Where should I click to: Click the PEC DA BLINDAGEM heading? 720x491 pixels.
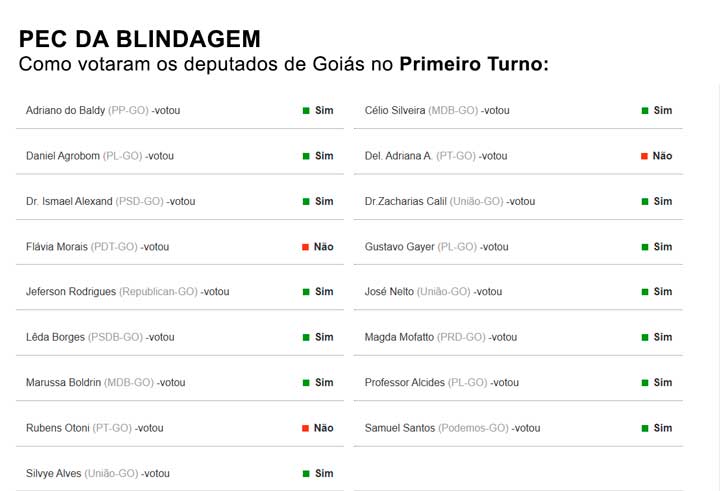(x=140, y=39)
